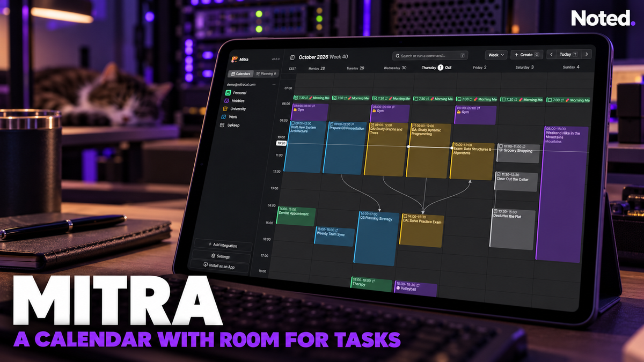Open the DA: Solve Practice Exam block

pyautogui.click(x=422, y=230)
